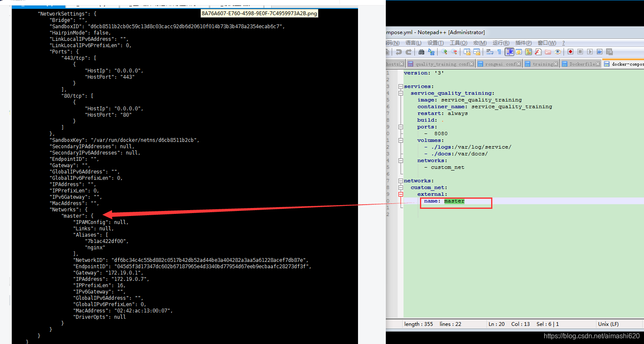Open Find with the binoculars icon
The image size is (644, 344).
click(421, 52)
